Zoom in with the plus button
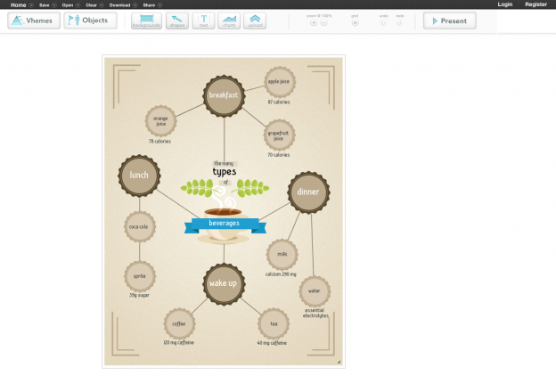The width and height of the screenshot is (556, 392). [314, 23]
